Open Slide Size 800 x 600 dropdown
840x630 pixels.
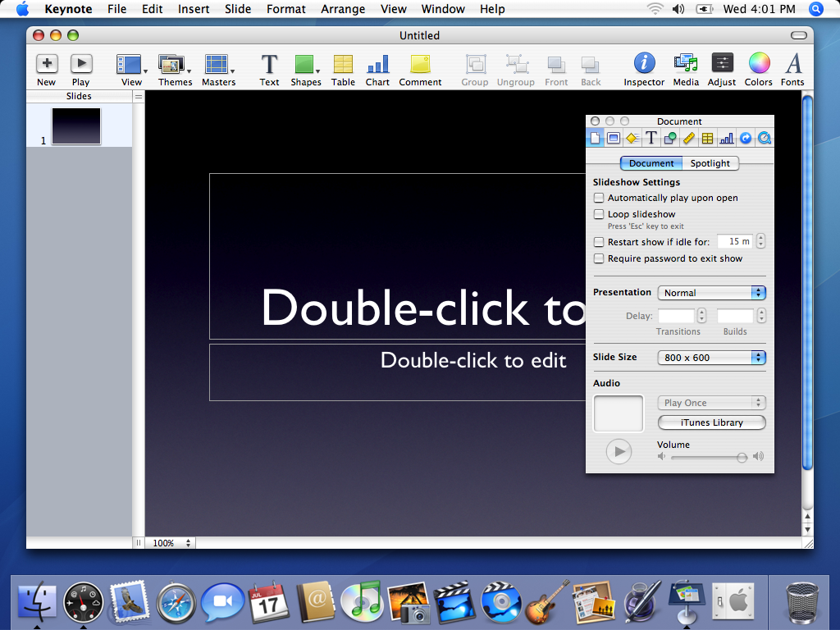[x=711, y=358]
